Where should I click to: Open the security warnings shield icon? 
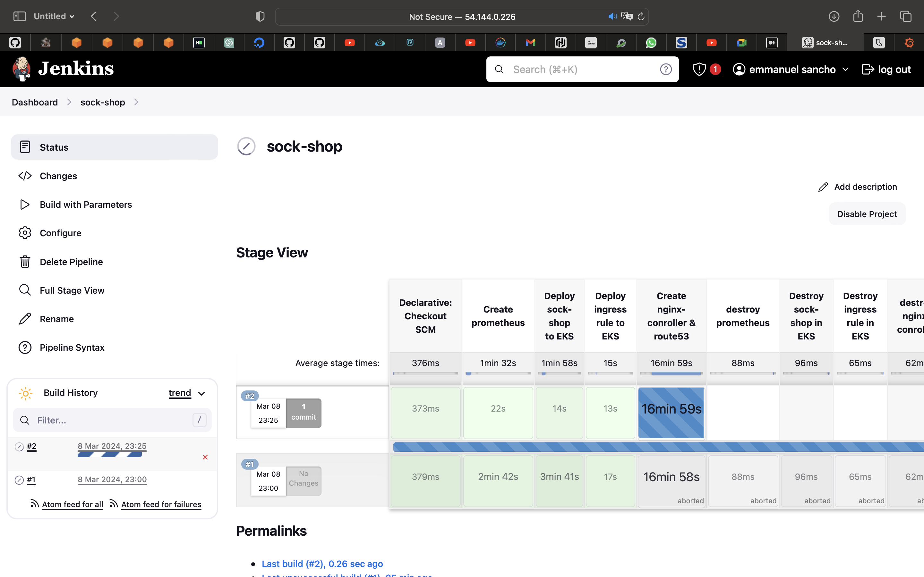click(x=699, y=69)
